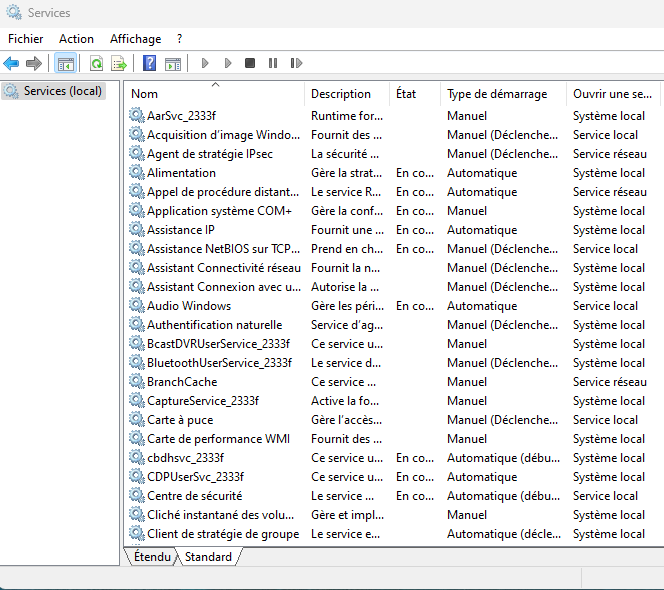The height and width of the screenshot is (590, 664).
Task: Click the Forward arrow toolbar icon
Action: point(34,64)
